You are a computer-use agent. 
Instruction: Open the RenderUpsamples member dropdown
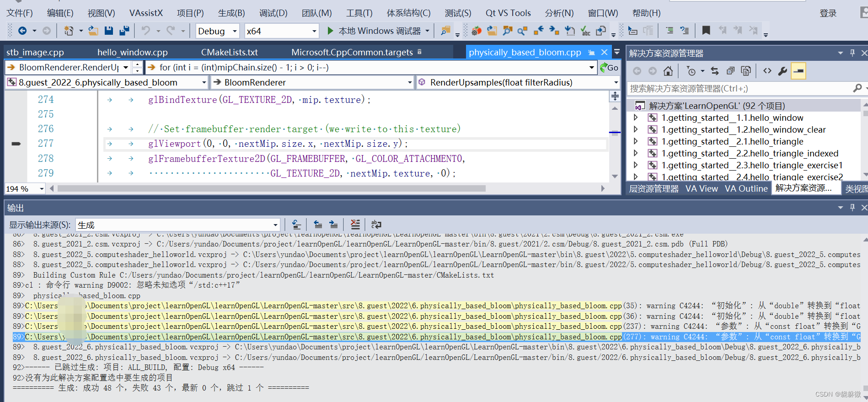click(x=518, y=82)
